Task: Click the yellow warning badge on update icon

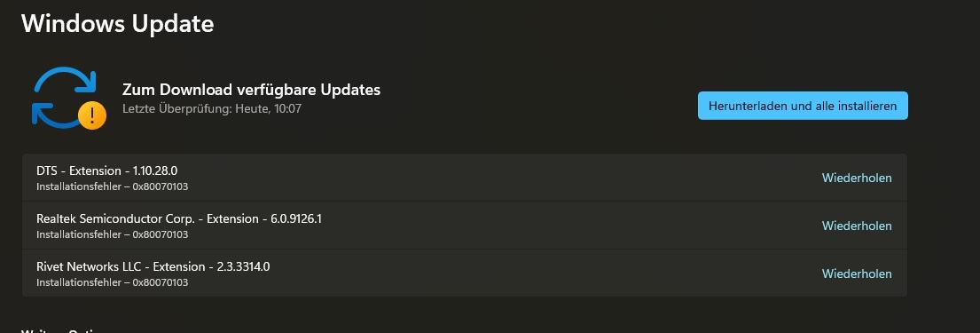Action: pyautogui.click(x=92, y=115)
